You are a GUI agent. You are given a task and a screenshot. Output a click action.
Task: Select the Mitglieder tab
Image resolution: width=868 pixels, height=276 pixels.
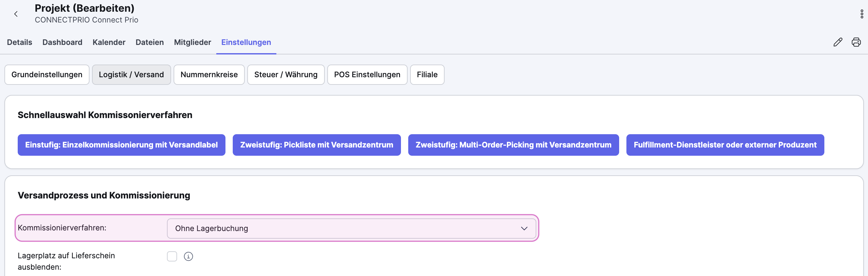tap(192, 42)
